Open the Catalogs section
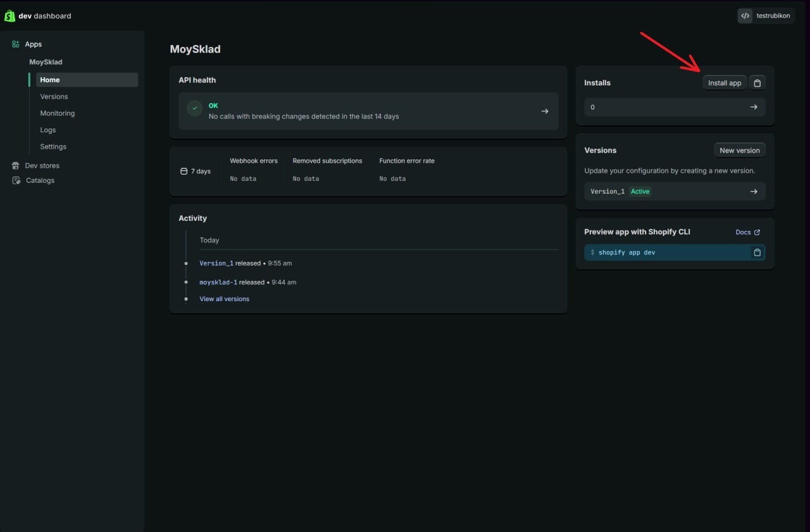Screen dimensions: 810x532 click(40, 180)
